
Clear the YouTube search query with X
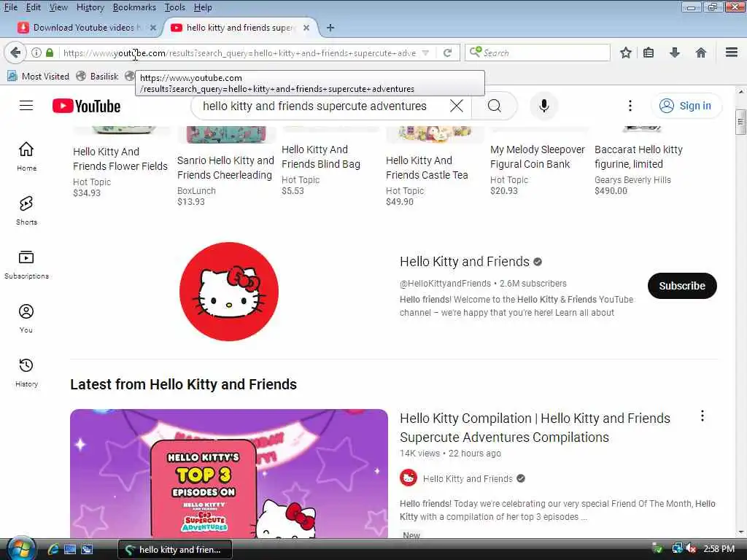457,106
